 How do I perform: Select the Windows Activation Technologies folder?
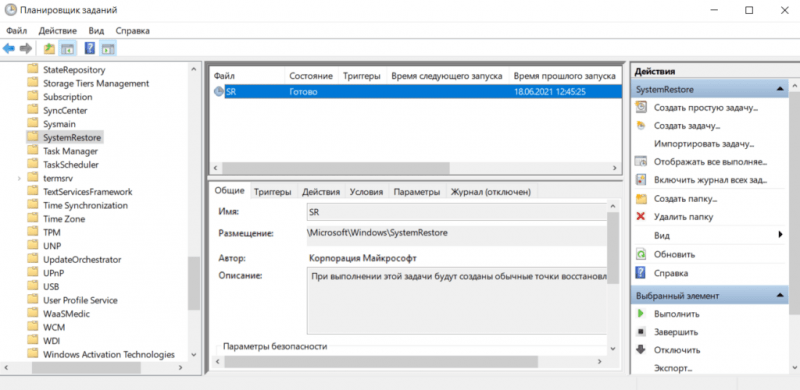pos(109,354)
